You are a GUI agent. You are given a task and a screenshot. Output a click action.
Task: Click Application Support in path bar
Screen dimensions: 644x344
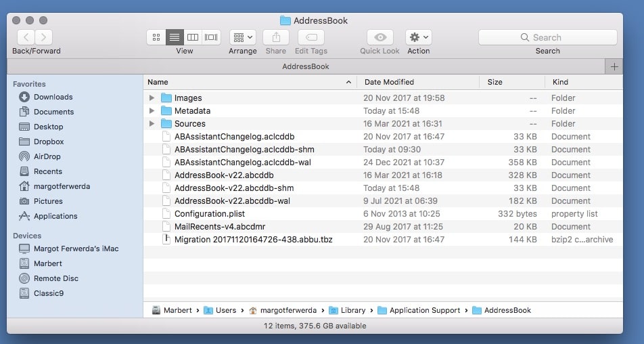pyautogui.click(x=419, y=310)
